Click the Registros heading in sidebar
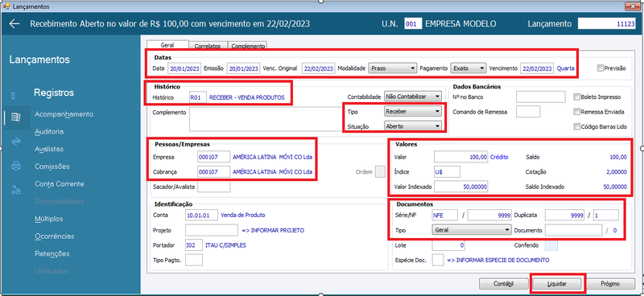Image resolution: width=644 pixels, height=296 pixels. 54,92
